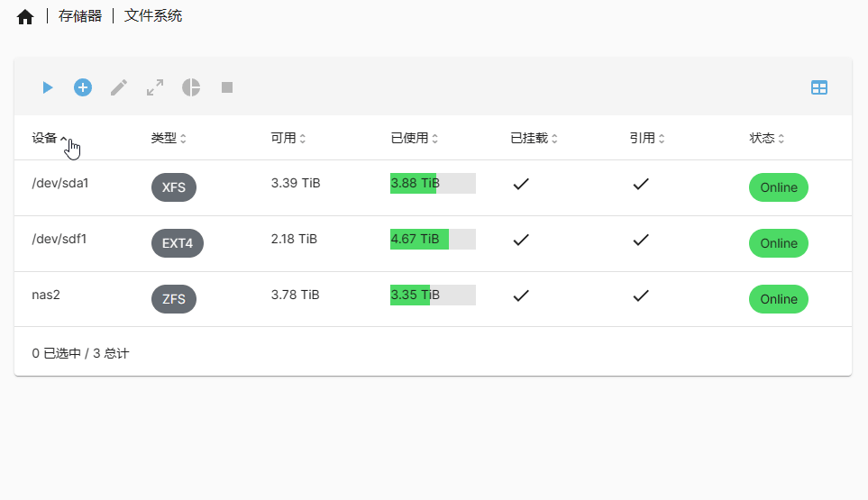Image resolution: width=868 pixels, height=500 pixels.
Task: Open the column visibility table icon
Action: click(818, 87)
